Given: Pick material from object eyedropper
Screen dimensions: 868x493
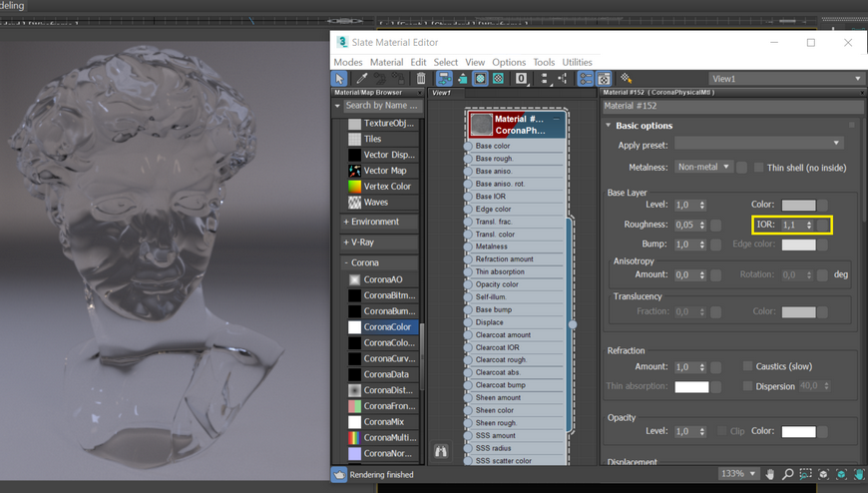Looking at the screenshot, I should (362, 79).
